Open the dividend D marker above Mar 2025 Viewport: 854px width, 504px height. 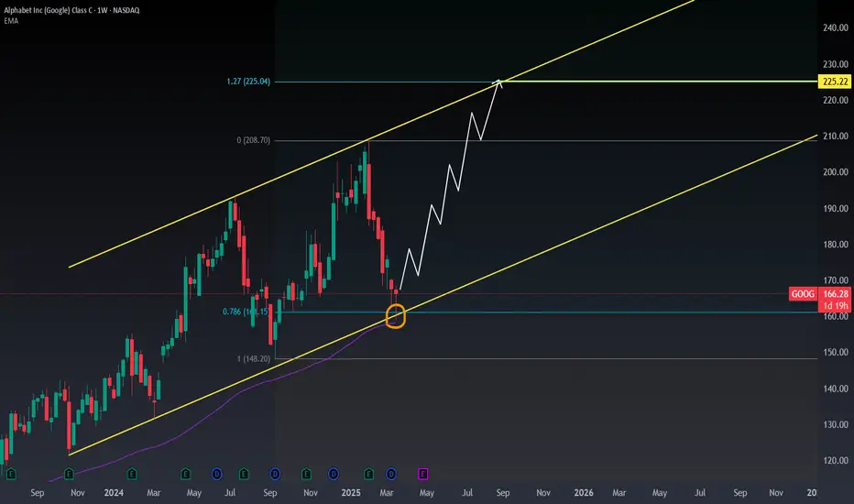391,474
